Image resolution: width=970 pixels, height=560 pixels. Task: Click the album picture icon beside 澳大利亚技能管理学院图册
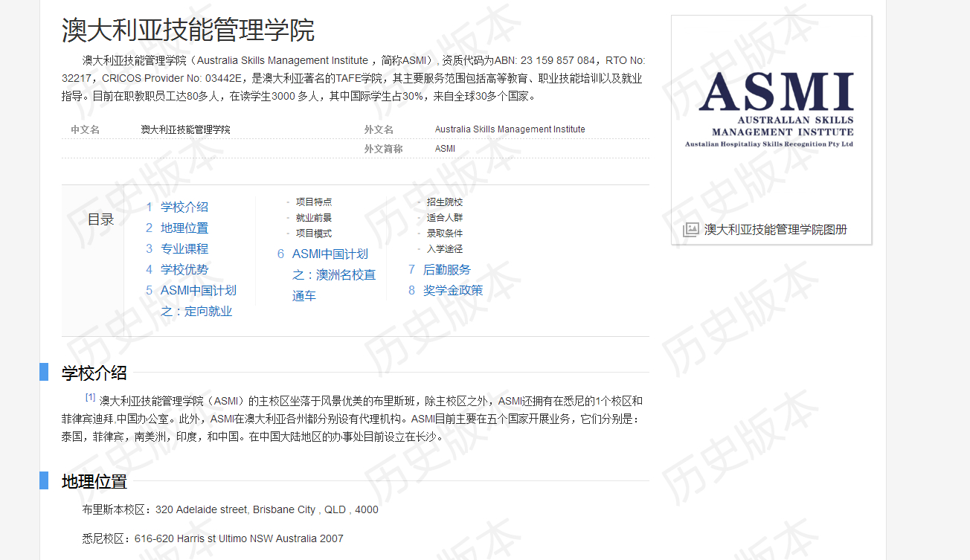690,230
